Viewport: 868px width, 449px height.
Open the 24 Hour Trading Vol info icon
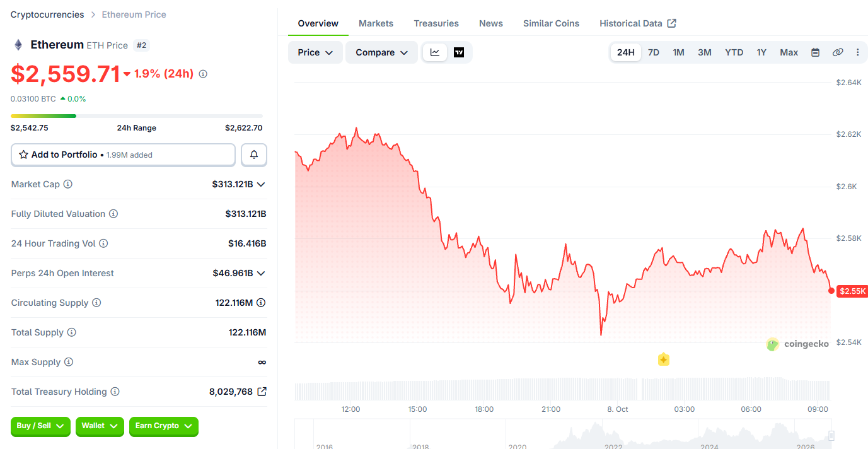[103, 243]
